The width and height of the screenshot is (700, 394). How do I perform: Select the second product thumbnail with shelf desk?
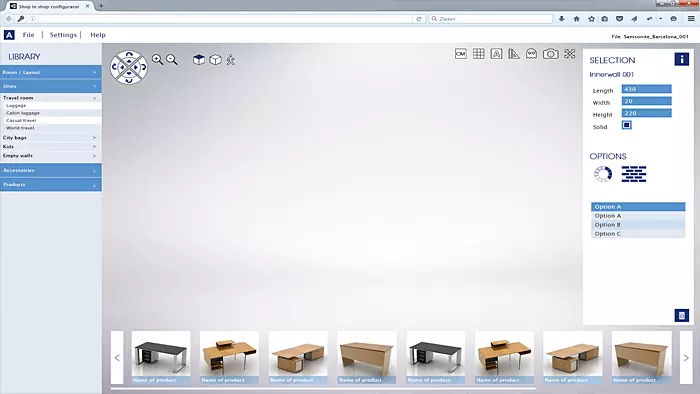click(x=229, y=357)
